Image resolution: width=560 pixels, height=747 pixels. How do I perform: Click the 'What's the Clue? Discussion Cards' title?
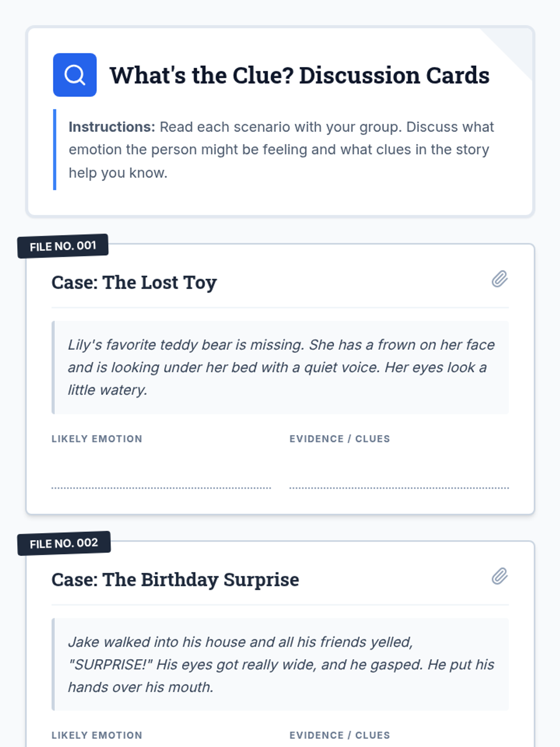[300, 75]
